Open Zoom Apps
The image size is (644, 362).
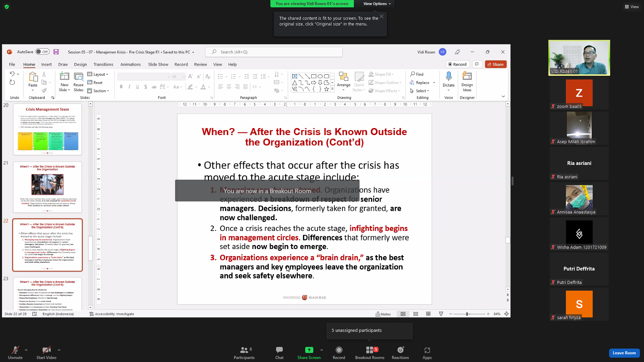click(427, 353)
